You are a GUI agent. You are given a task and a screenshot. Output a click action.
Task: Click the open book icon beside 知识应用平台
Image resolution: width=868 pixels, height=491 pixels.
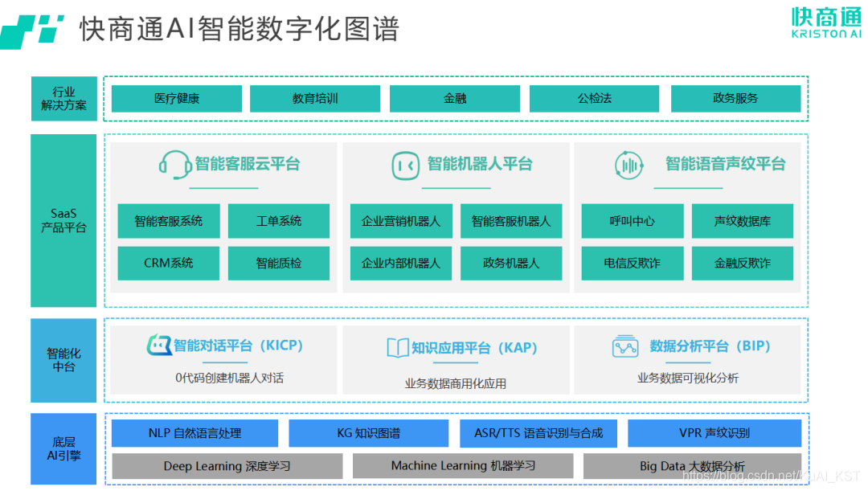point(398,348)
